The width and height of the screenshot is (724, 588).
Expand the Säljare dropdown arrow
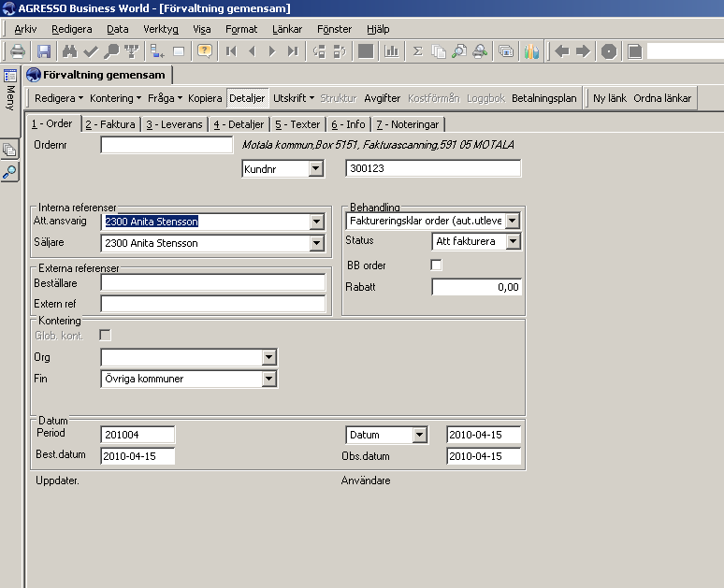pyautogui.click(x=317, y=243)
